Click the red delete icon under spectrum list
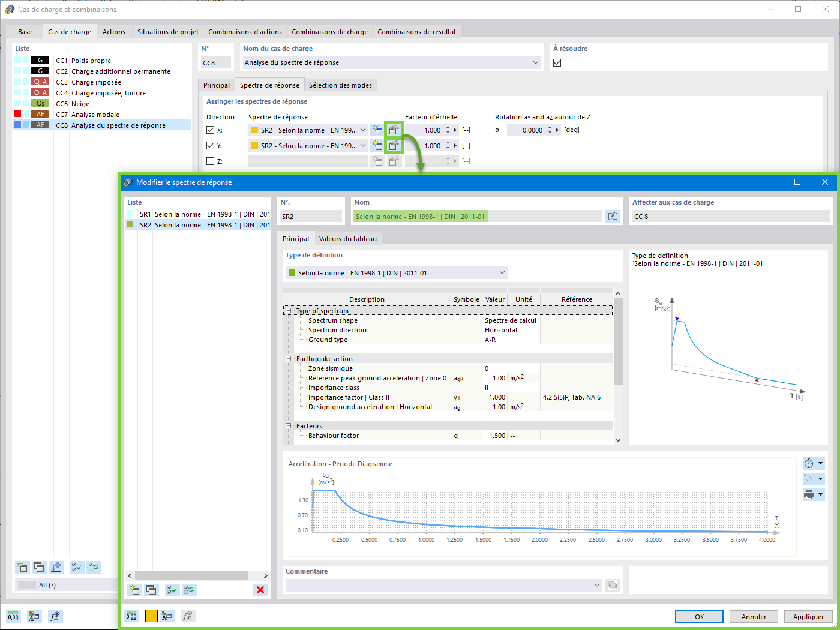 260,590
